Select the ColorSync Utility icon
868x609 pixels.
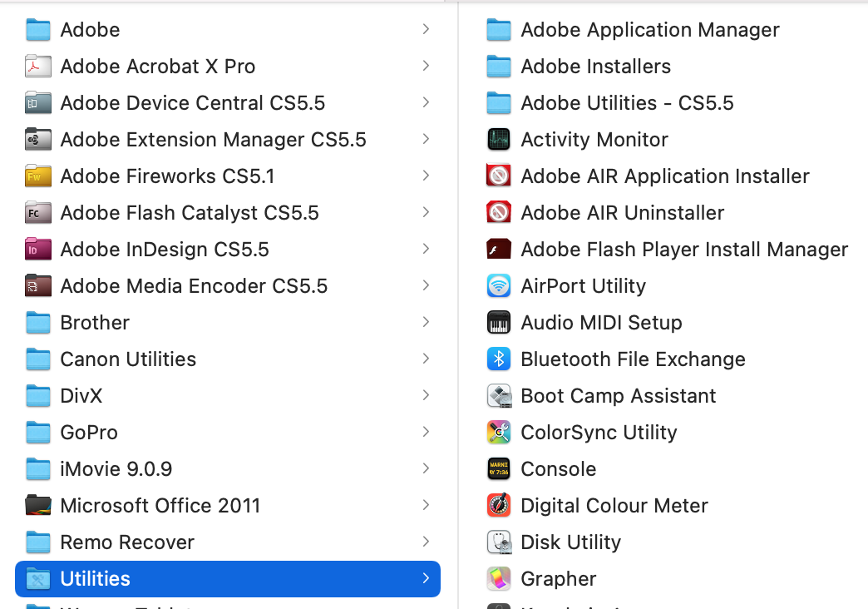click(x=498, y=433)
